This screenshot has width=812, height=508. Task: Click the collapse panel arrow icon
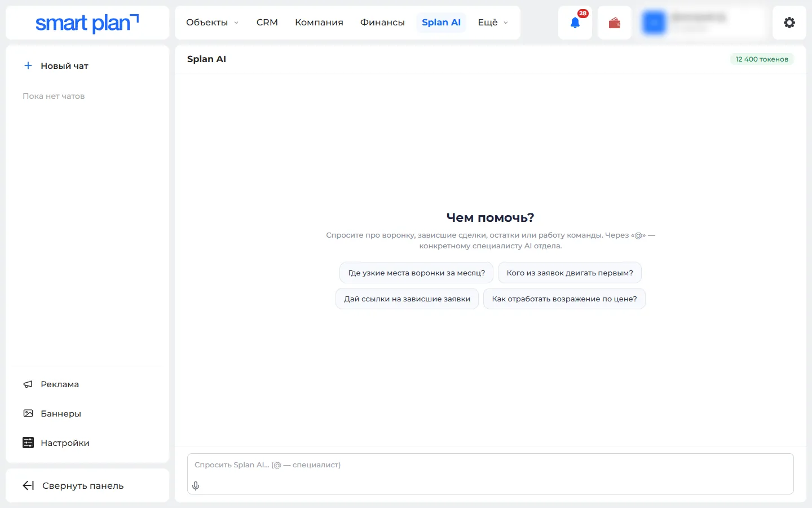click(x=28, y=485)
